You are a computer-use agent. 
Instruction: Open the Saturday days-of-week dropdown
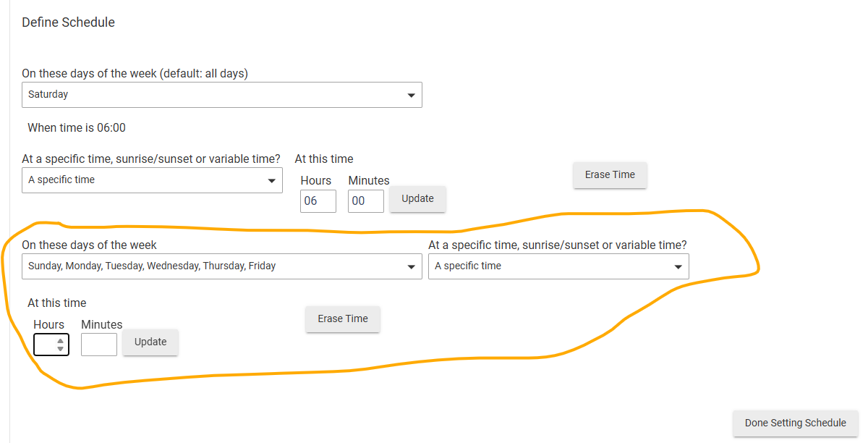coord(210,95)
